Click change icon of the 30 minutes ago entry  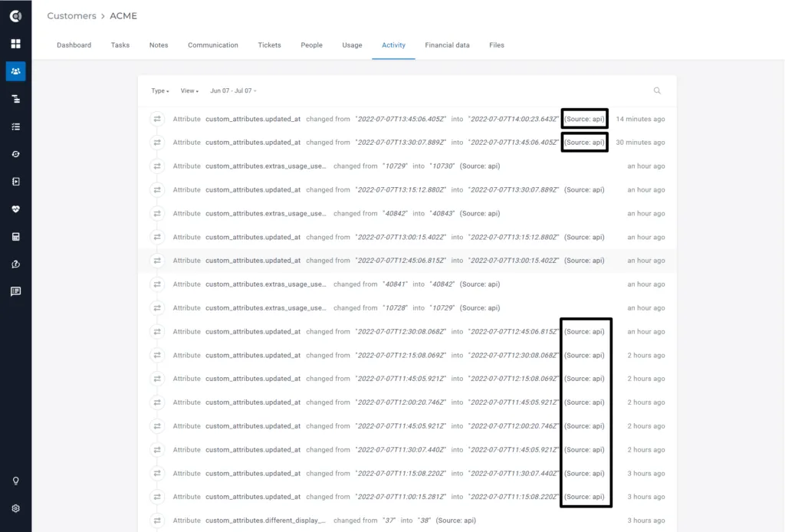tap(157, 143)
